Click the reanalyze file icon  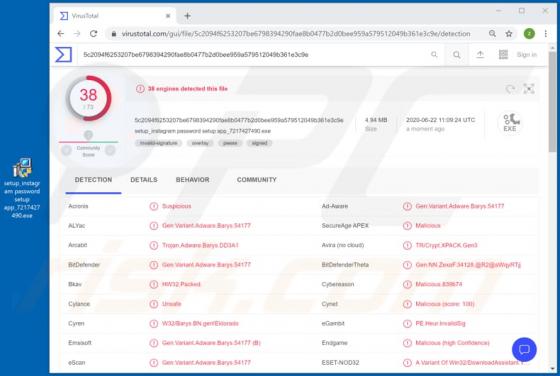(510, 89)
